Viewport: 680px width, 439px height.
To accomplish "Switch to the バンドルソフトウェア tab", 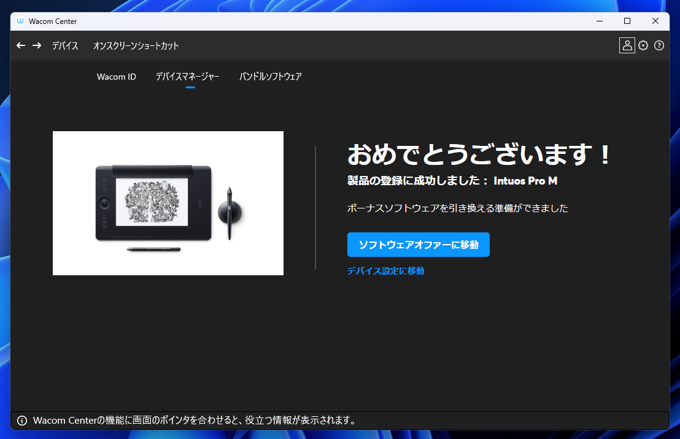I will pos(270,77).
